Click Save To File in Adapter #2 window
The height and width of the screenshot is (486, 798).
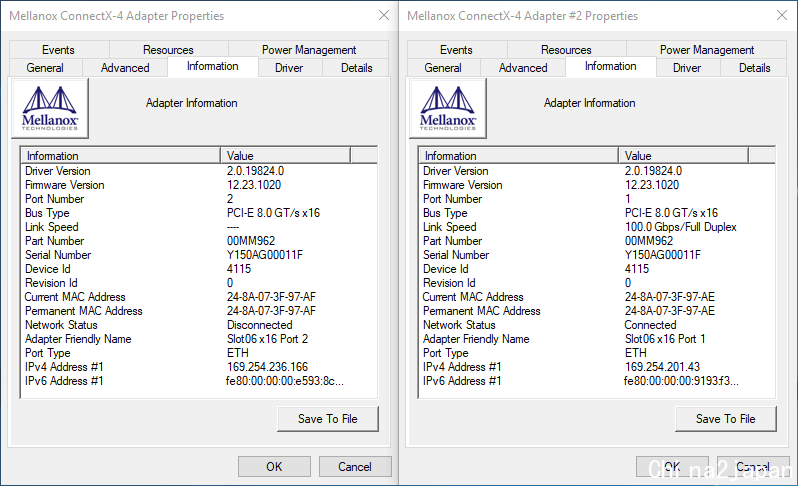click(726, 419)
